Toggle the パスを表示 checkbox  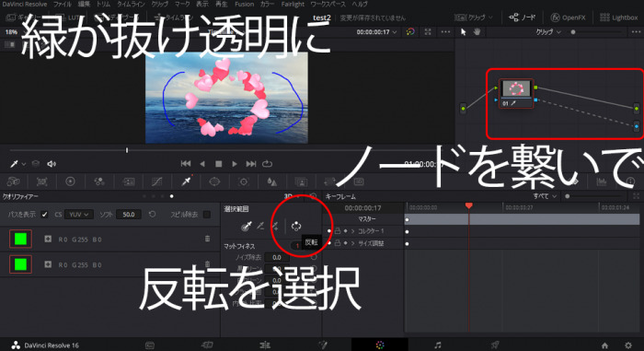tap(45, 214)
